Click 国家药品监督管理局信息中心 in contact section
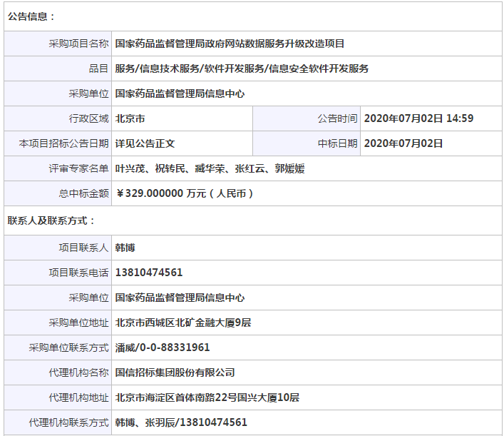The height and width of the screenshot is (436, 504). pyautogui.click(x=180, y=298)
